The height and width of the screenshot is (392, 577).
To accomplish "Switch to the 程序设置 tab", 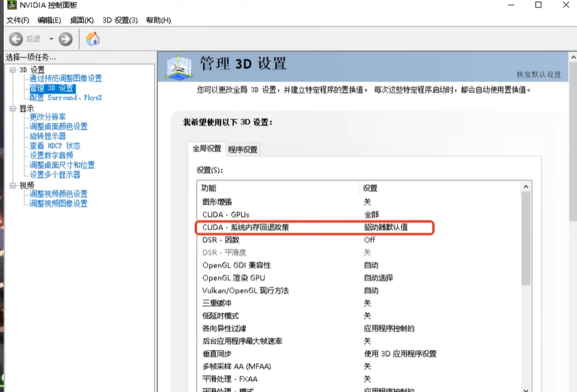I will pyautogui.click(x=243, y=150).
